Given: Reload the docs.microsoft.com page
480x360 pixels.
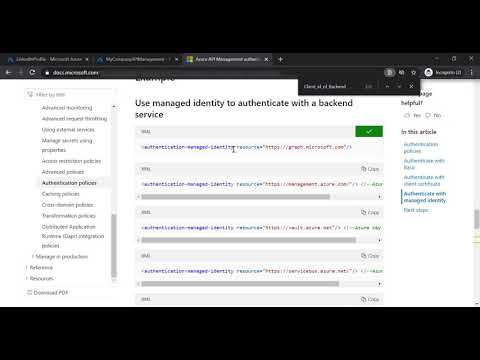Looking at the screenshot, I should [32, 72].
